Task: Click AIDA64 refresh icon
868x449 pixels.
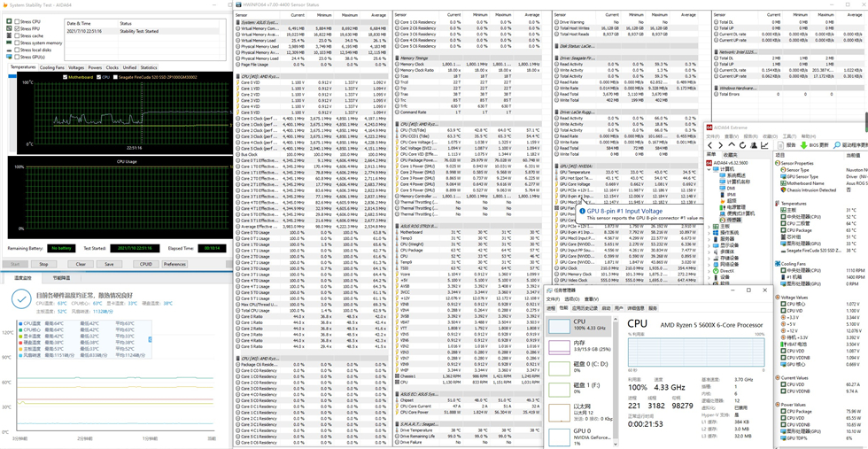Action: tap(742, 145)
